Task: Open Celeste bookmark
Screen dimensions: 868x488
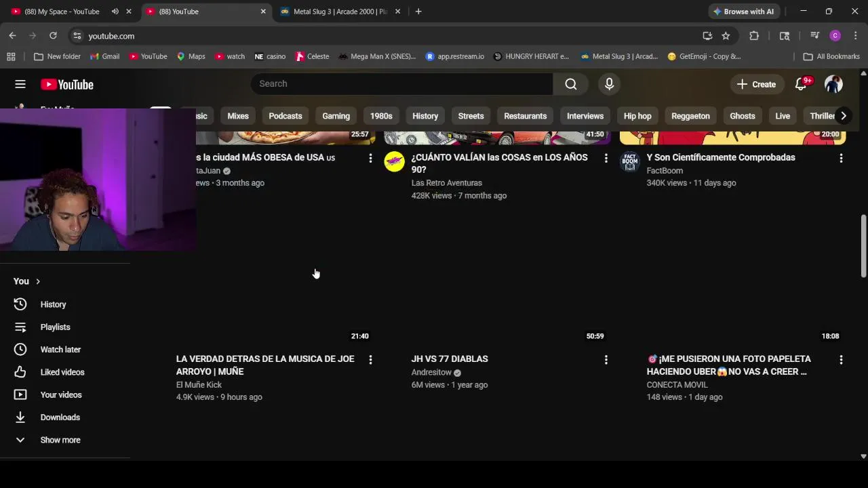Action: (312, 56)
